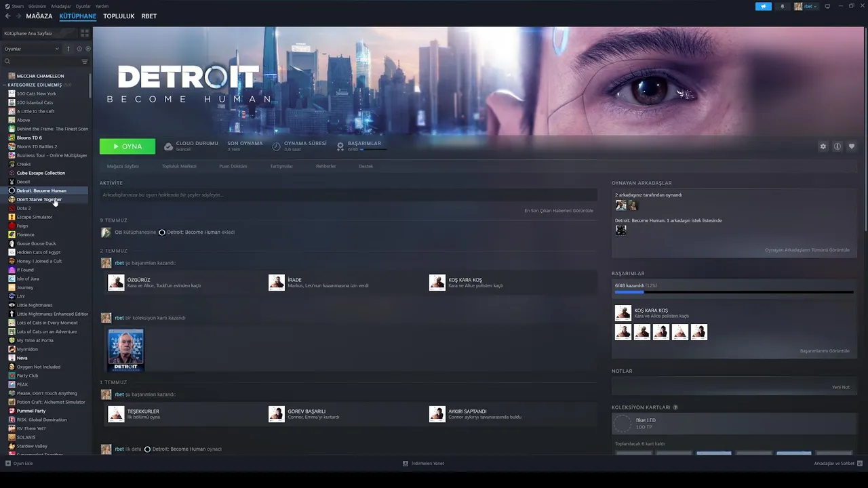
Task: Open advanced library filter options icon
Action: [85, 62]
